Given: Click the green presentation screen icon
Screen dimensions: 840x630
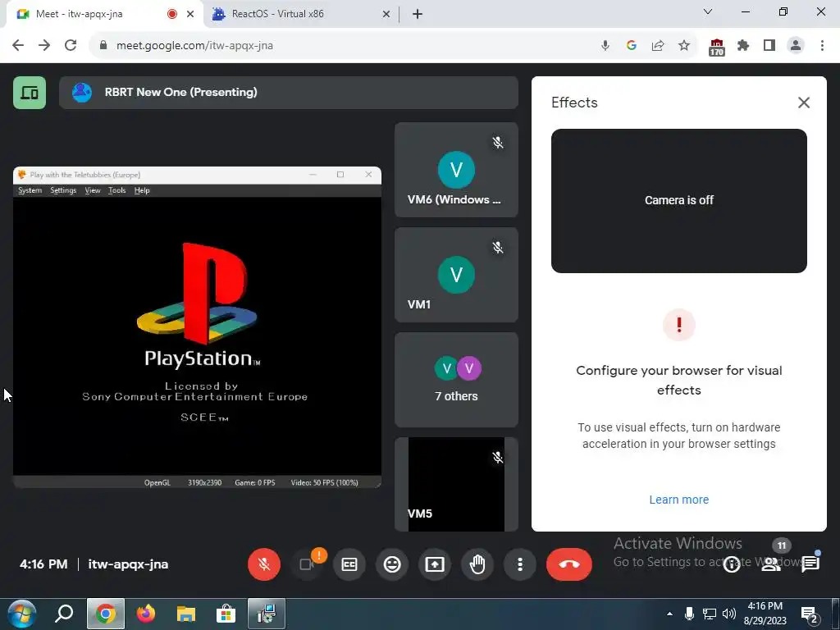Looking at the screenshot, I should pyautogui.click(x=30, y=93).
